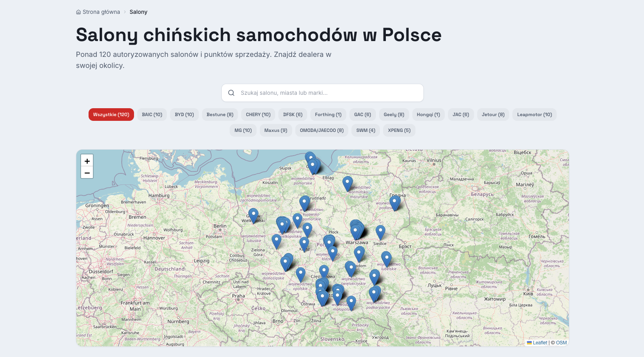Viewport: 644px width, 357px height.
Task: Click the zoom out control on the map
Action: pos(87,173)
